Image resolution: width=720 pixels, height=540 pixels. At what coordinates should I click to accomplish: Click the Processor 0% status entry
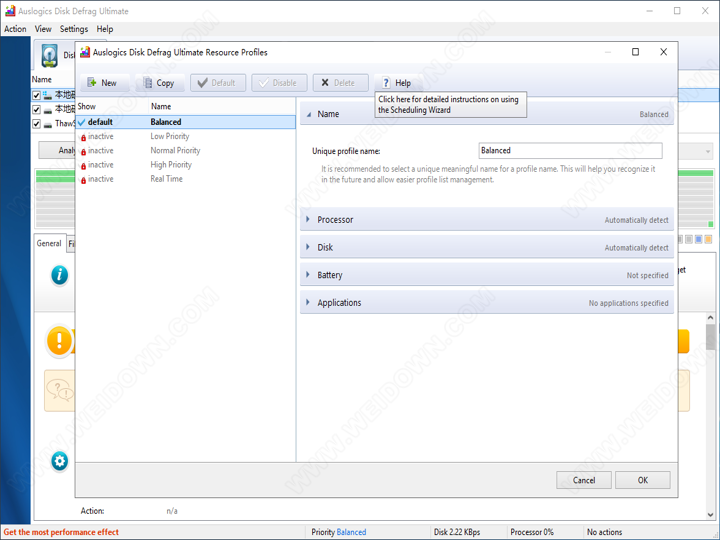532,532
